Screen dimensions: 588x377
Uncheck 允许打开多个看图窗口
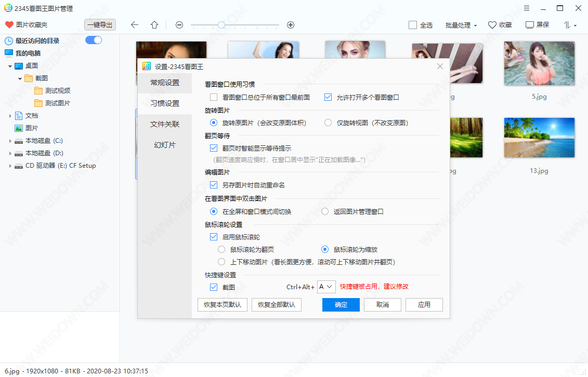point(328,97)
